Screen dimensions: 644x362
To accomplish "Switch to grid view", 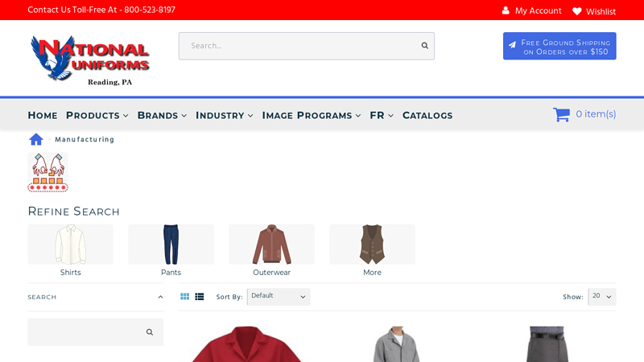I will (185, 296).
